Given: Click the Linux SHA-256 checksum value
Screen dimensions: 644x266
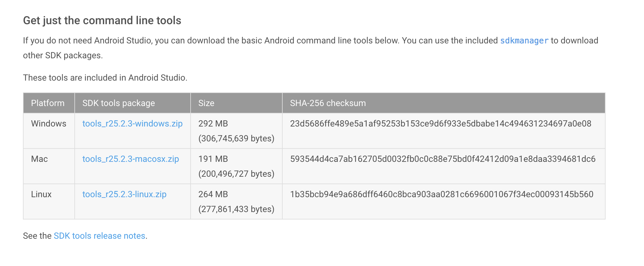Looking at the screenshot, I should tap(441, 194).
